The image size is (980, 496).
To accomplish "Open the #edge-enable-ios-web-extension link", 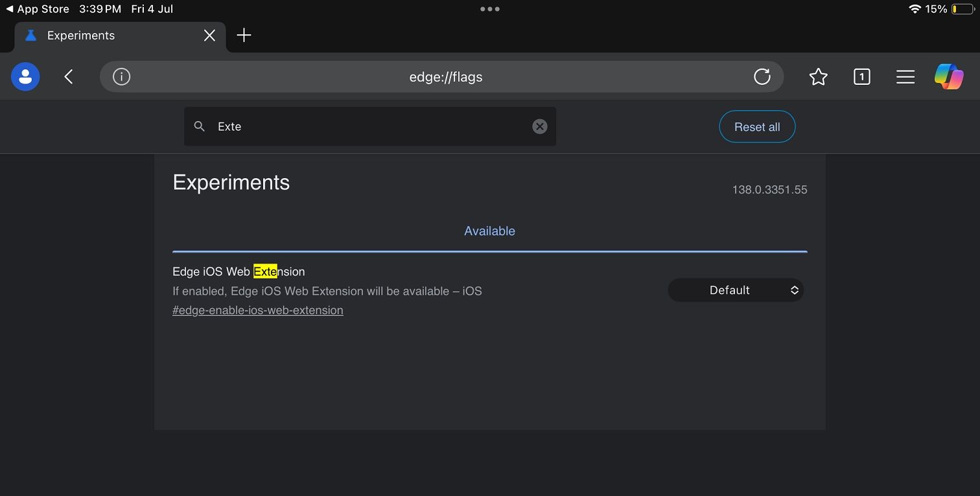I will coord(258,310).
